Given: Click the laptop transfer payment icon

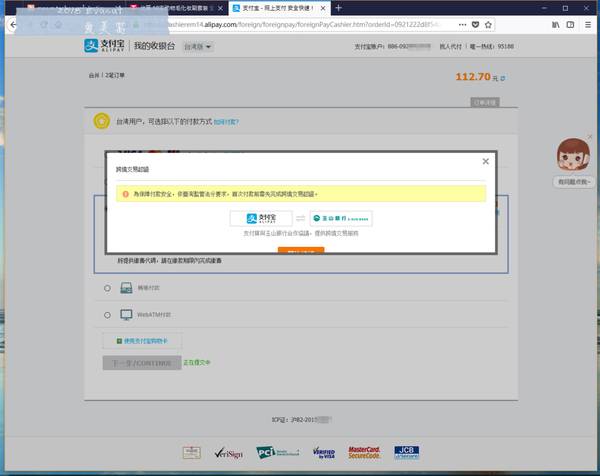Looking at the screenshot, I should (126, 288).
